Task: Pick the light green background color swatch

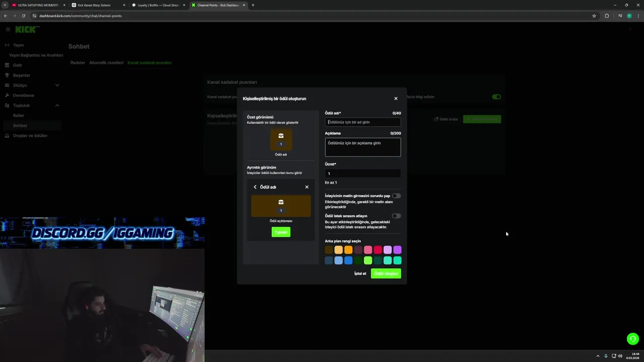Action: pyautogui.click(x=368, y=260)
